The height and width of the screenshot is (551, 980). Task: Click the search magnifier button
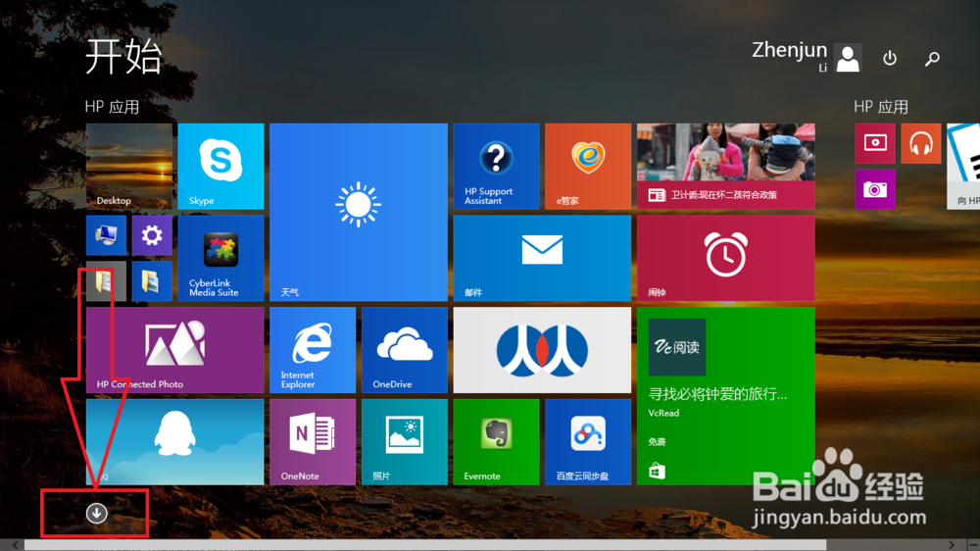[x=933, y=58]
